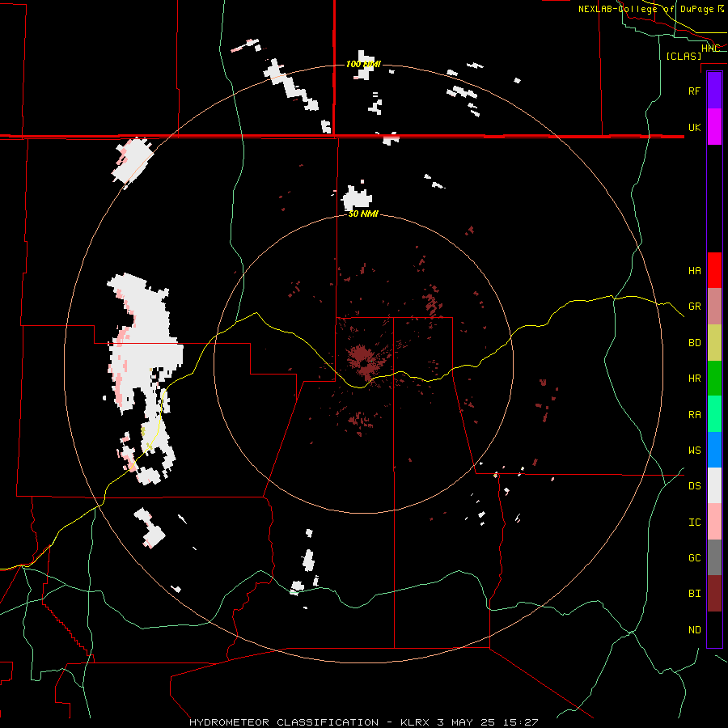The width and height of the screenshot is (728, 728).
Task: Click the purple RF color swatch
Action: (x=714, y=91)
